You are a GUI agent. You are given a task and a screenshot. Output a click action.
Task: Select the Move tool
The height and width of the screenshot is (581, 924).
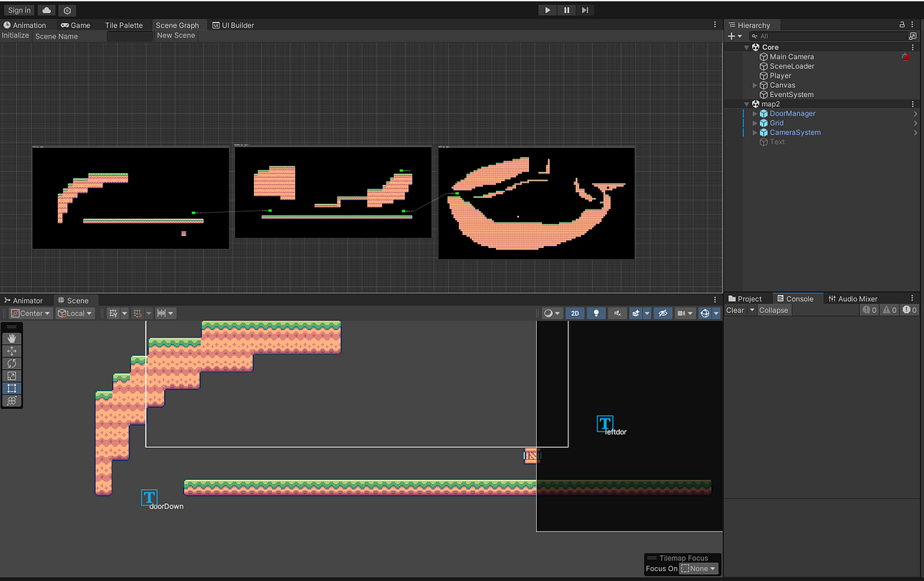pos(11,350)
